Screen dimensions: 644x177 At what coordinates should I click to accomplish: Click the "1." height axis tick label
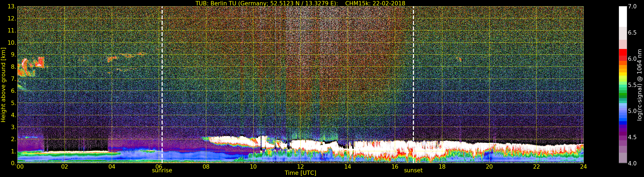click(14, 151)
